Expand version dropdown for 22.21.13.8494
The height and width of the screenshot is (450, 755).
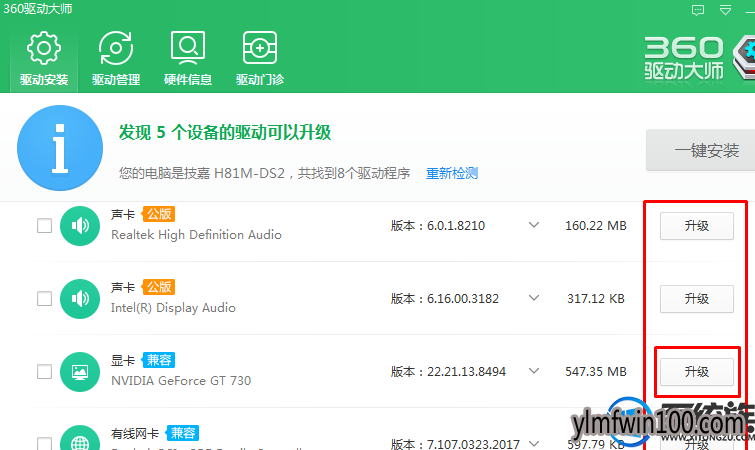coord(534,371)
